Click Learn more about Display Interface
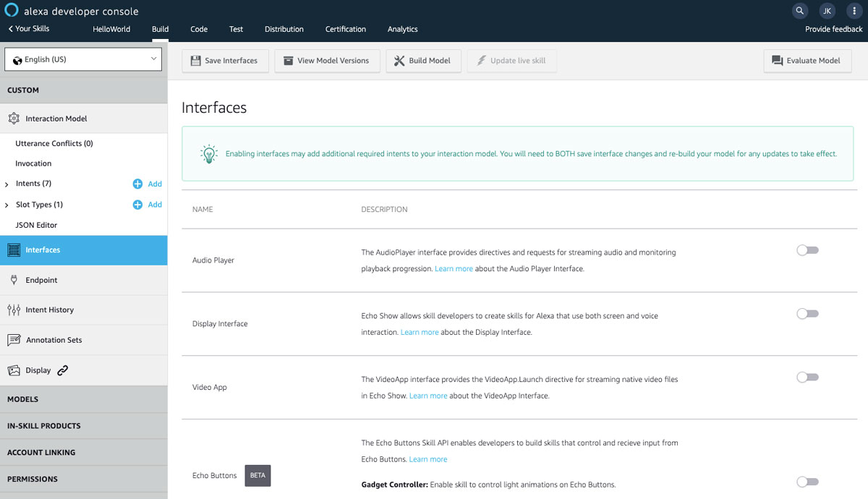 pos(420,332)
